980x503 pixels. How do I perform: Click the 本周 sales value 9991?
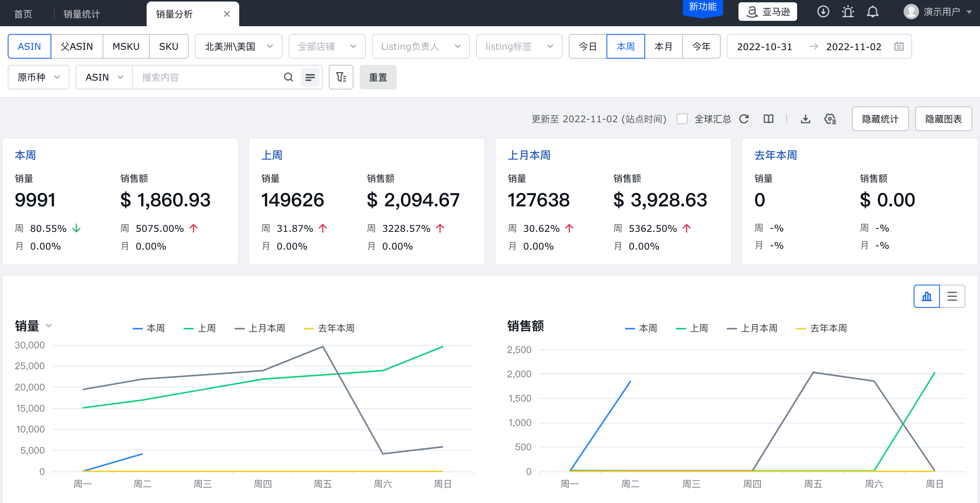click(x=35, y=200)
